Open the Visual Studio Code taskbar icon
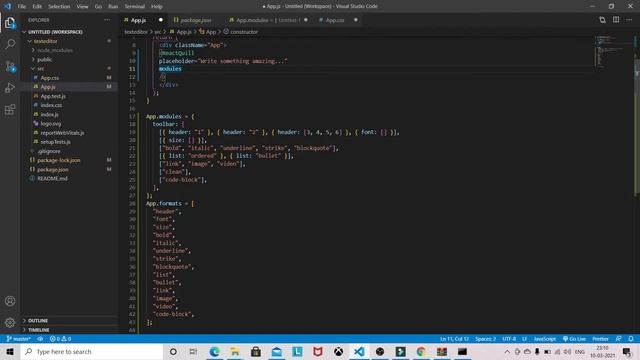Viewport: 640px width, 360px height. [359, 351]
